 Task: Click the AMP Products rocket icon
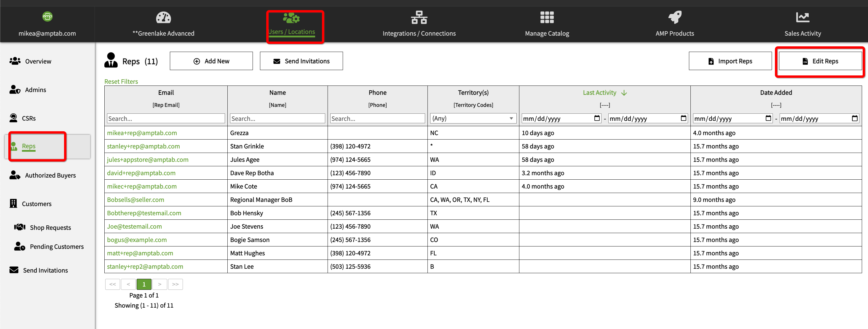pyautogui.click(x=675, y=18)
